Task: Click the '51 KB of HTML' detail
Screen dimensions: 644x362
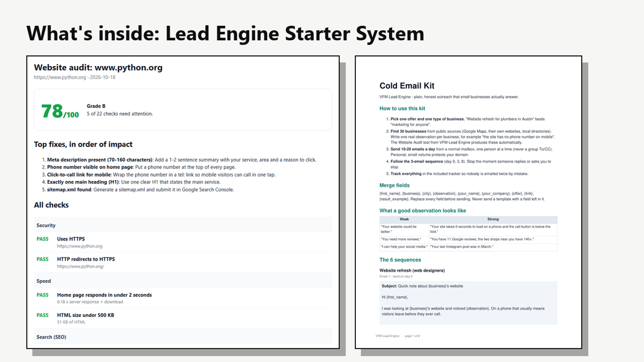Action: coord(71,322)
